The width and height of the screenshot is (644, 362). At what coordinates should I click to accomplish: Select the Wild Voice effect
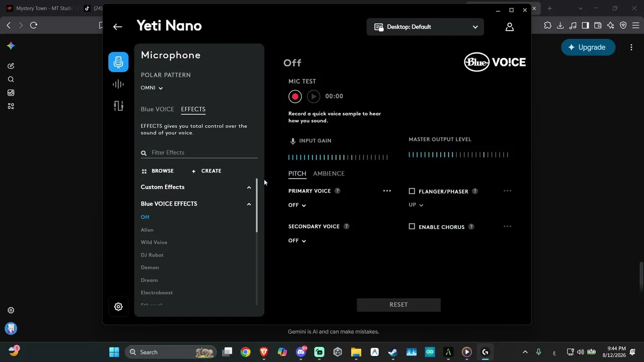click(154, 242)
